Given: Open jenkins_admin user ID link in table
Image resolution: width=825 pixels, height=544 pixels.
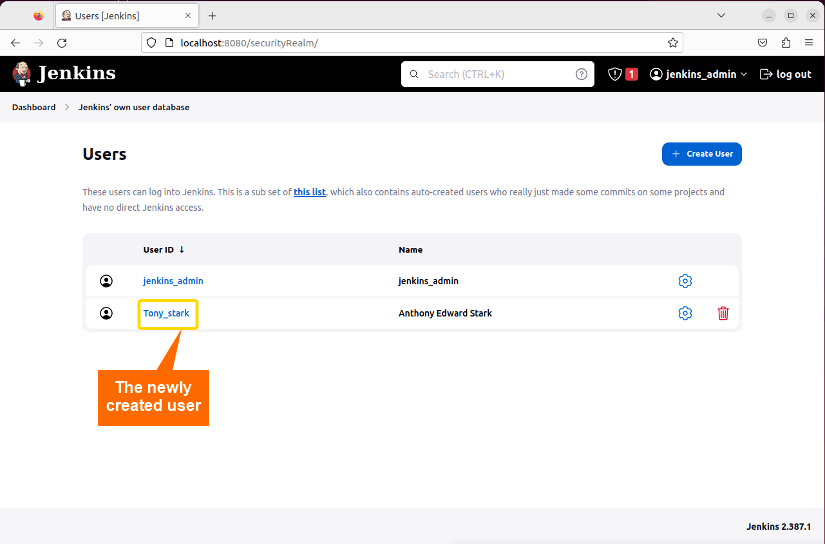Looking at the screenshot, I should [x=173, y=281].
